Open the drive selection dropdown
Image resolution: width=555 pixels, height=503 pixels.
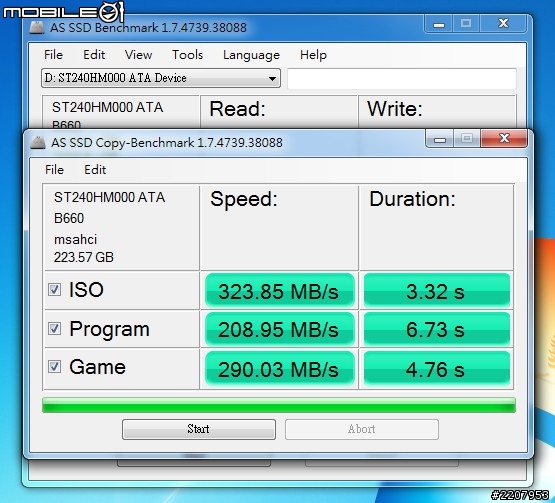coord(161,78)
